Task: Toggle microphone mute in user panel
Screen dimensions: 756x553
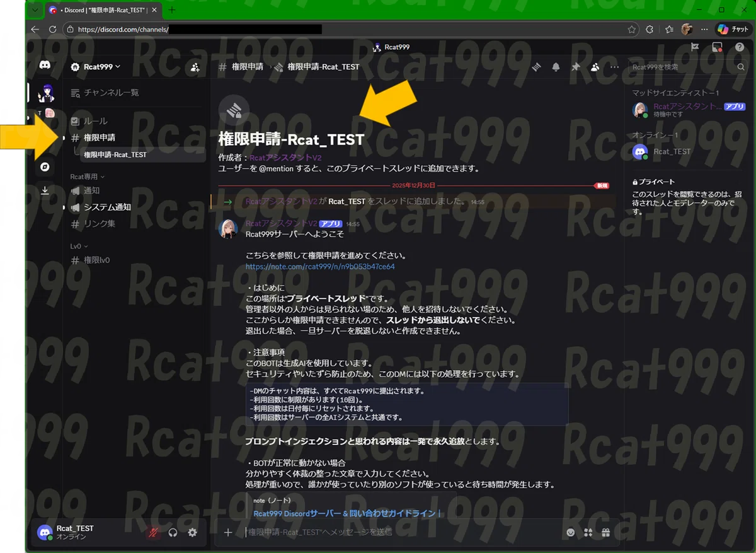Action: (153, 533)
